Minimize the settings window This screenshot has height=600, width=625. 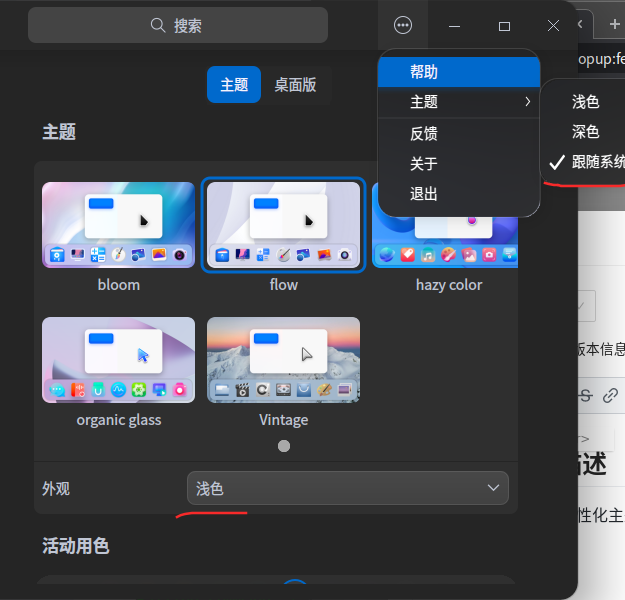tap(454, 26)
